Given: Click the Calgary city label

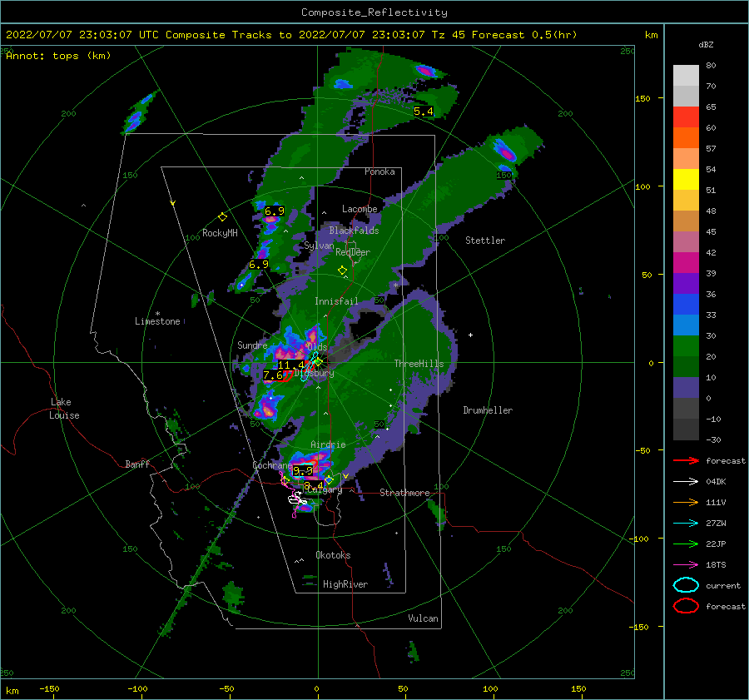Looking at the screenshot, I should coord(325,489).
